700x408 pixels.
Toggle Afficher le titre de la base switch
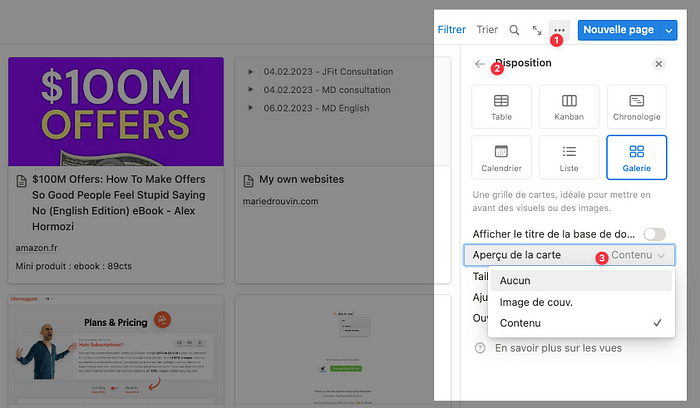(654, 234)
